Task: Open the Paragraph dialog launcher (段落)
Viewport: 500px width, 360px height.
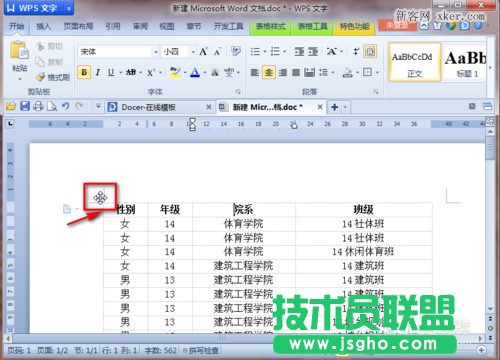Action: 376,91
